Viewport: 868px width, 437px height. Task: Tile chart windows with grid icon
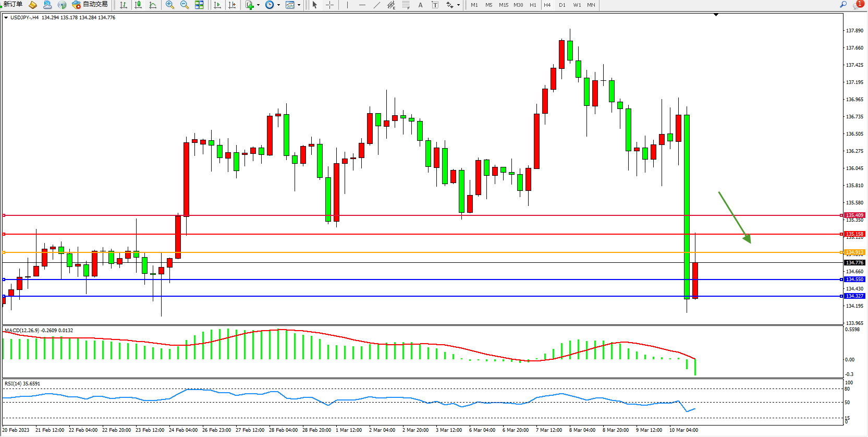click(x=199, y=5)
